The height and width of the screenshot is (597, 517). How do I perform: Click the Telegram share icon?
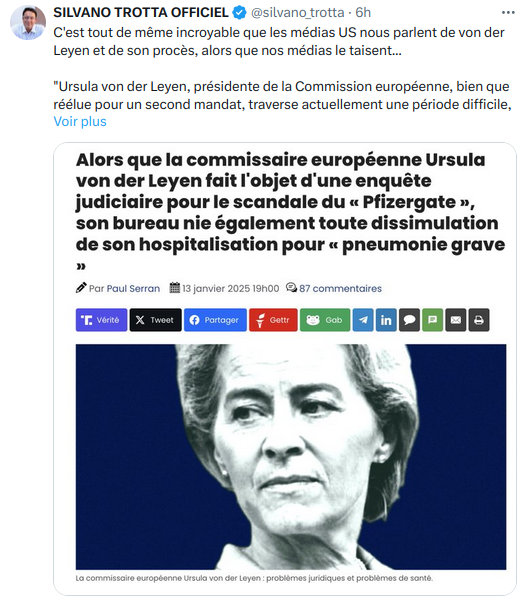[x=363, y=320]
